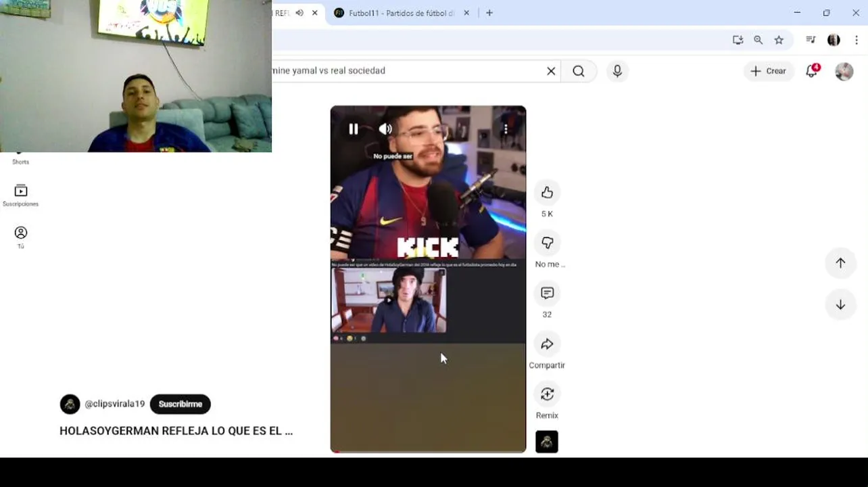
Task: Open the Short's three-dot options menu
Action: click(x=506, y=129)
